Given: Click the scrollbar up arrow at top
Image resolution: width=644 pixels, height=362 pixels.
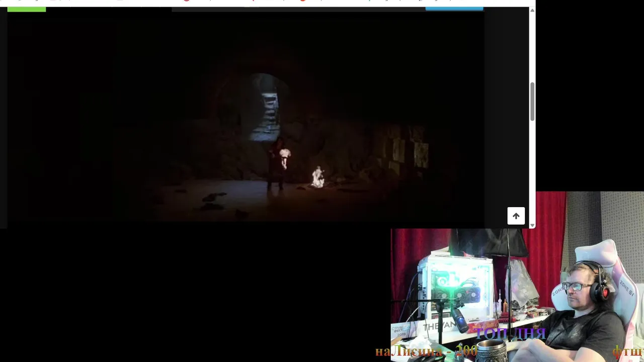Looking at the screenshot, I should (x=532, y=11).
